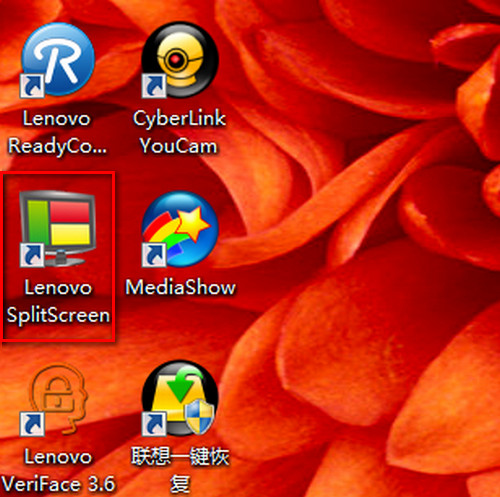Screen dimensions: 500x497
Task: Select the Lenovo SplitScreen monitor icon
Action: click(58, 229)
